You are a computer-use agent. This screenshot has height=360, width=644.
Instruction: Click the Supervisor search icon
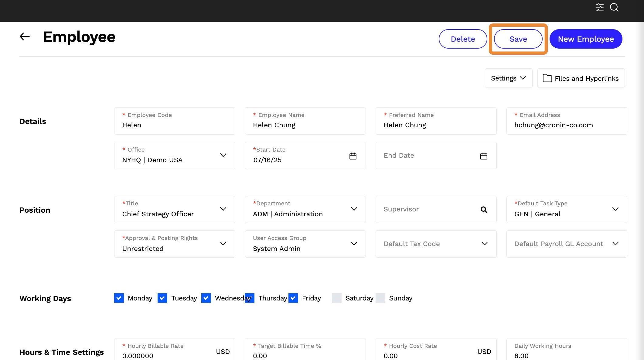pos(484,209)
